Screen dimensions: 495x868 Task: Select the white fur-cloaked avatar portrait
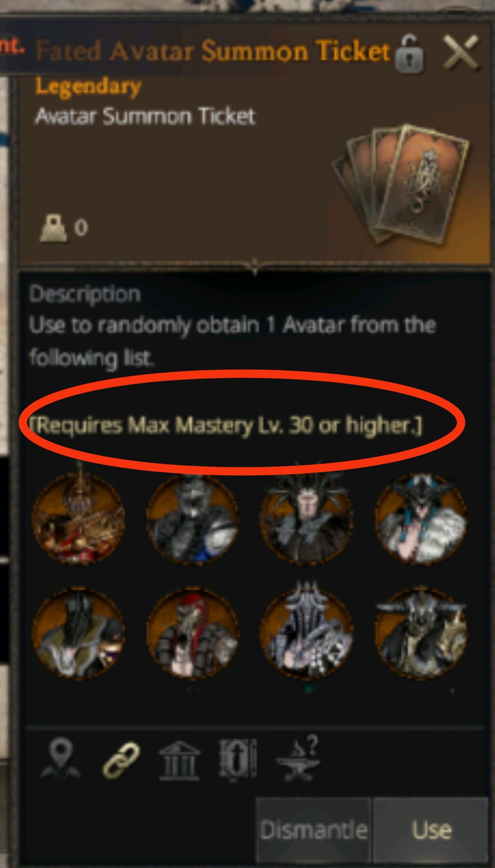[x=421, y=518]
